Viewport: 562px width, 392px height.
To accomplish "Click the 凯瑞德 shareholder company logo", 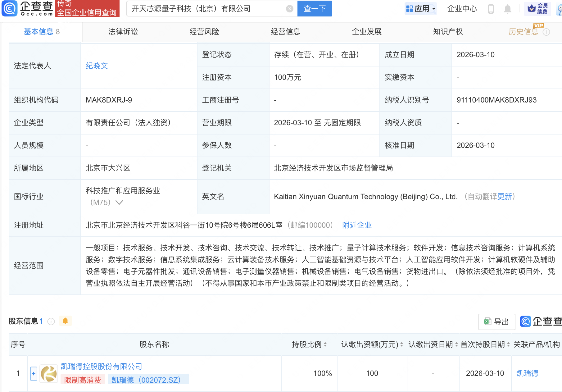I will pyautogui.click(x=48, y=373).
